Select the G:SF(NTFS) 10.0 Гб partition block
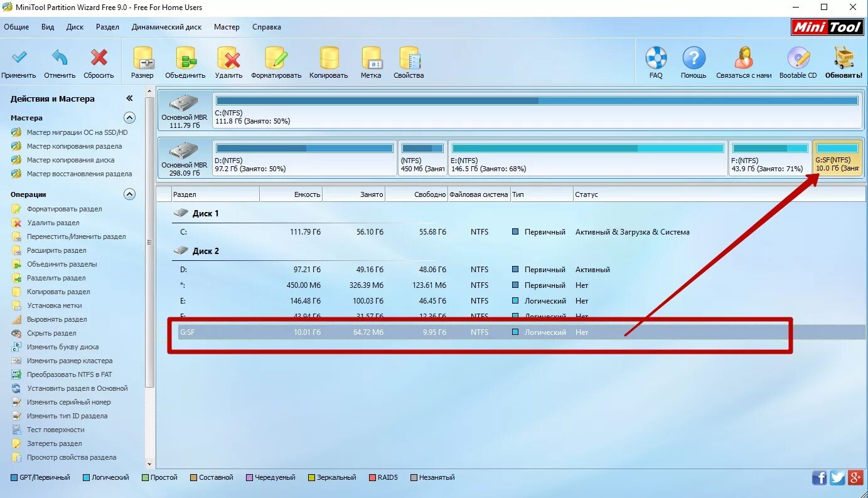The image size is (868, 498). coord(837,158)
